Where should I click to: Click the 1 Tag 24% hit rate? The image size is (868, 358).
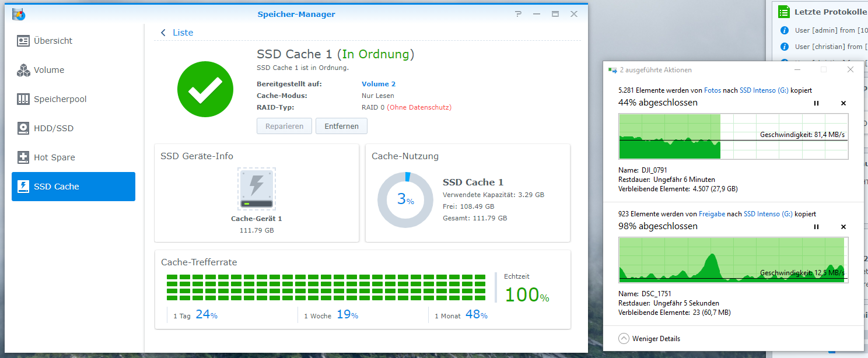pos(195,315)
